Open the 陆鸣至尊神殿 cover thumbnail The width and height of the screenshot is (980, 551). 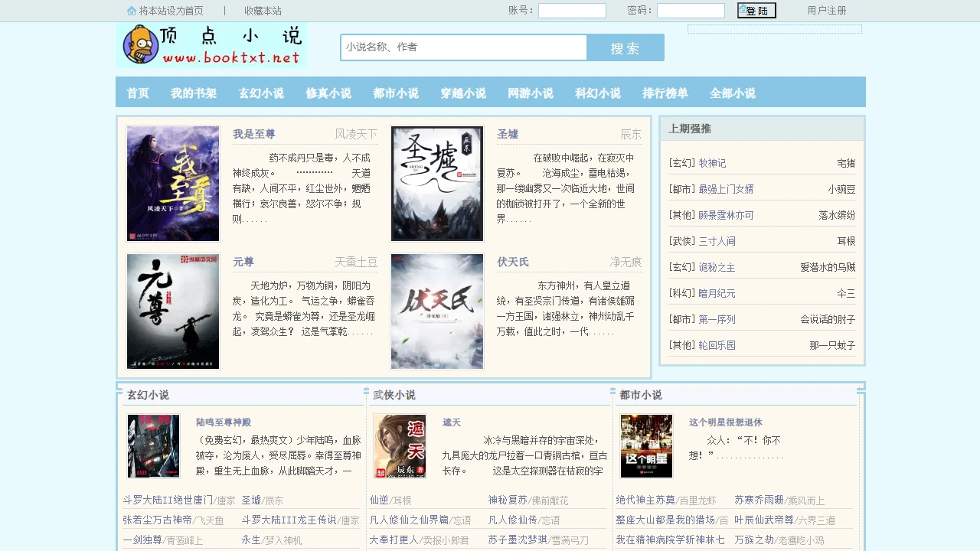click(153, 446)
